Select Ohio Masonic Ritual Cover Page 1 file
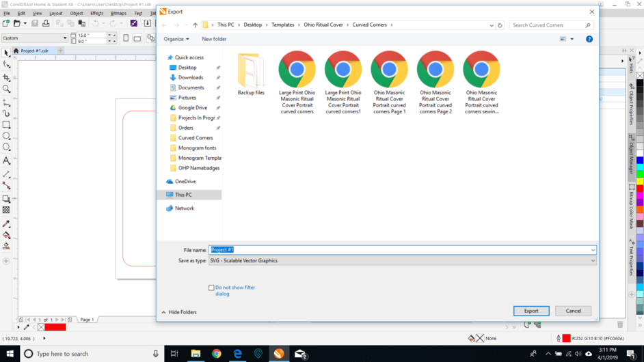The width and height of the screenshot is (644, 362). [389, 83]
